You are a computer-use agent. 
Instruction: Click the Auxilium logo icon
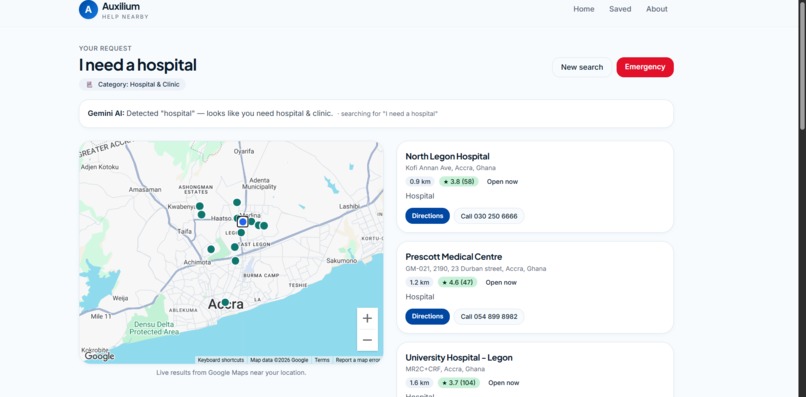point(88,9)
